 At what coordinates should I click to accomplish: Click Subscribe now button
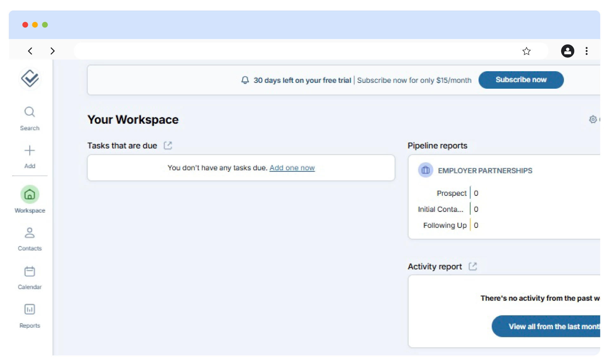point(521,80)
